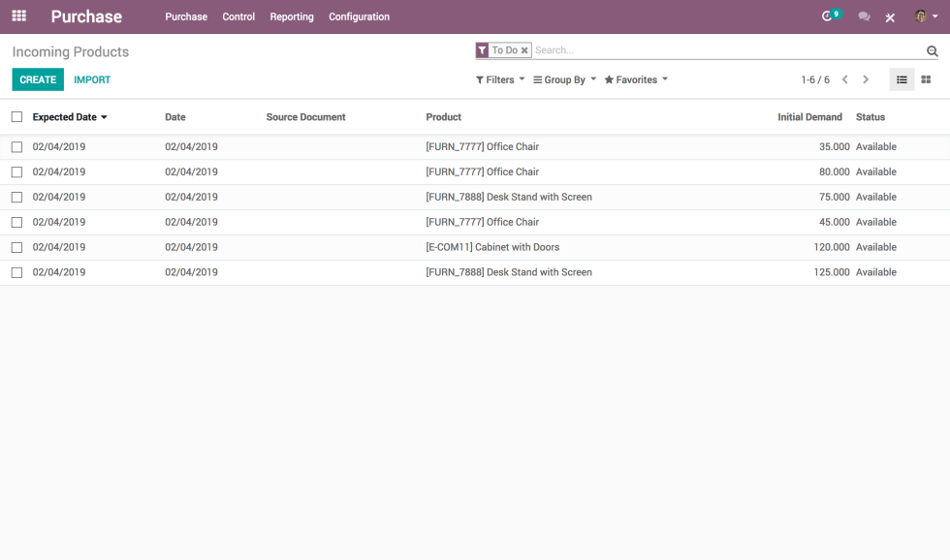This screenshot has width=950, height=560.
Task: Switch to the Reporting menu
Action: (x=292, y=16)
